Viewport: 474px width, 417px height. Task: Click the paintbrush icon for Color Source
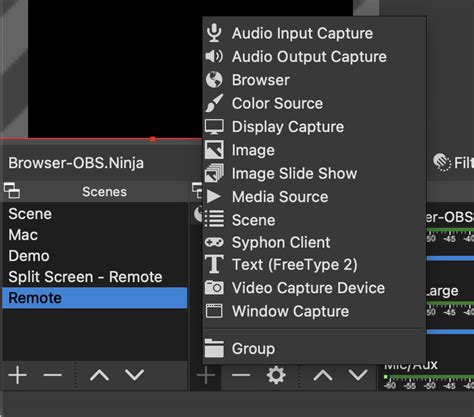[x=214, y=103]
